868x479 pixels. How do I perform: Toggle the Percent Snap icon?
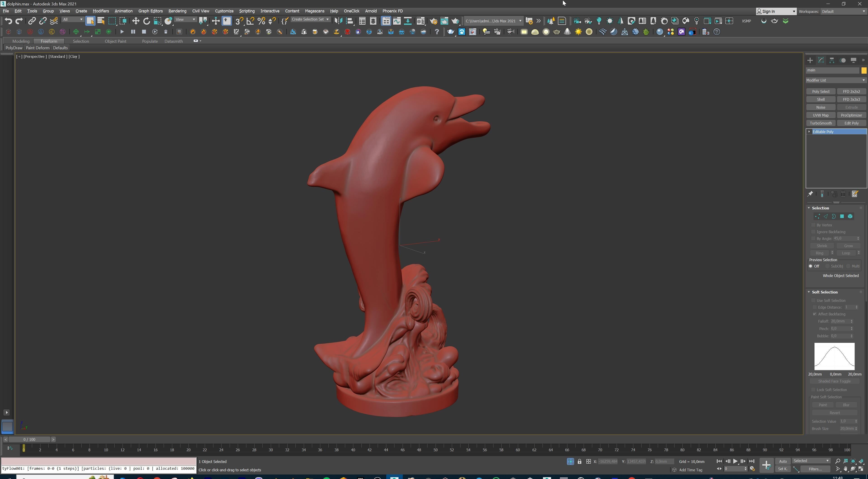point(261,21)
